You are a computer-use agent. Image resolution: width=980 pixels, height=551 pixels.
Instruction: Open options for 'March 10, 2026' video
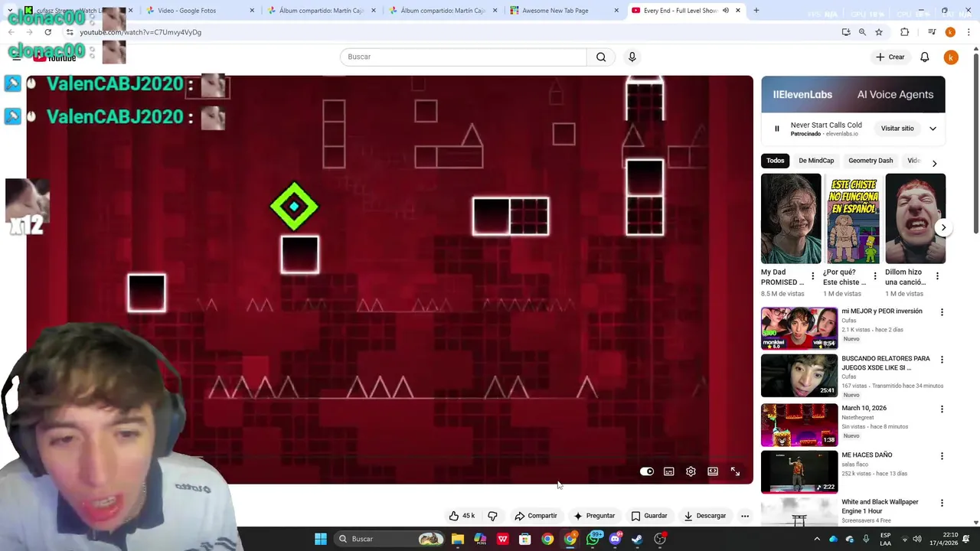[942, 409]
